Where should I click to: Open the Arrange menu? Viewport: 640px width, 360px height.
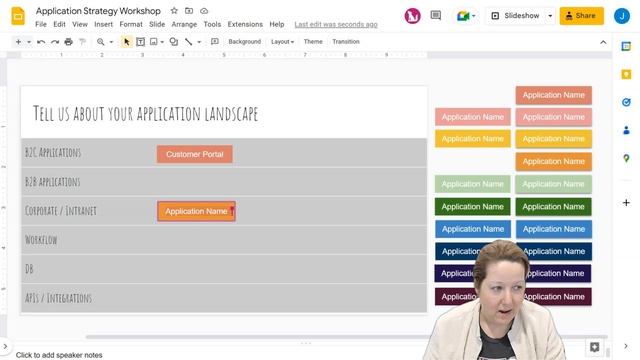[184, 24]
